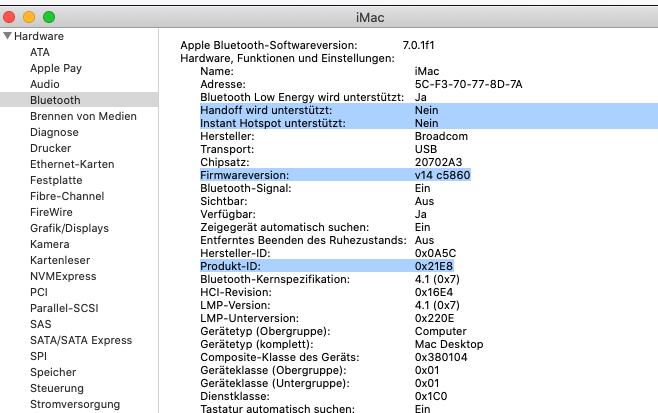Select Ethernet-Karten in the sidebar
Screen dimensions: 658x413
72,164
